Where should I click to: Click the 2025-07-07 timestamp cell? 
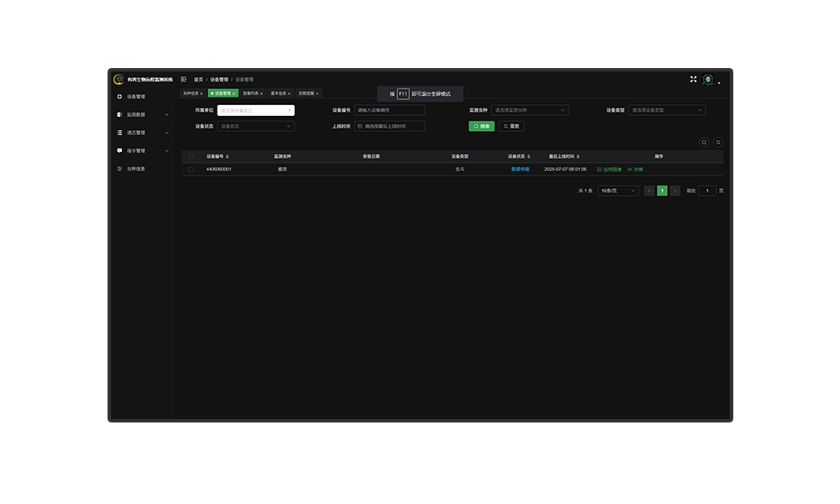[565, 169]
